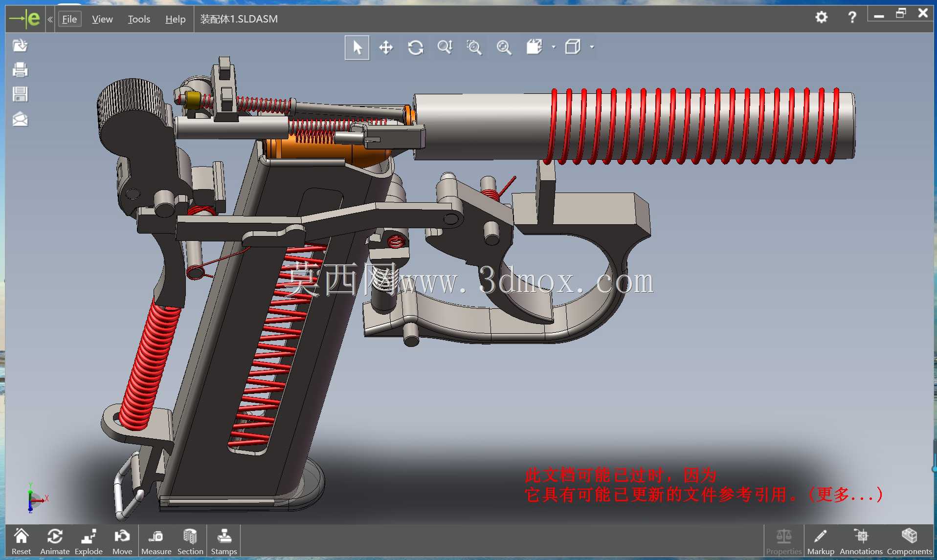Screen dimensions: 937x560
Task: Click the red outdated-document warning link
Action: click(703, 485)
